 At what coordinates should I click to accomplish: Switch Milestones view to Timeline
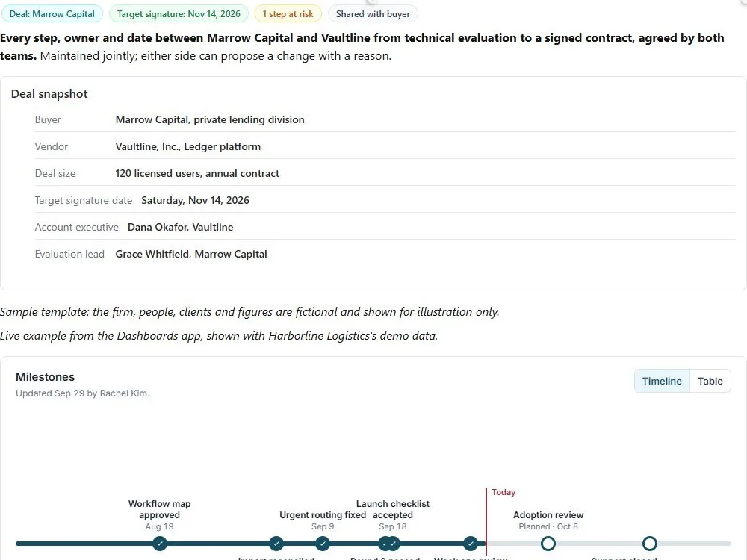(662, 381)
